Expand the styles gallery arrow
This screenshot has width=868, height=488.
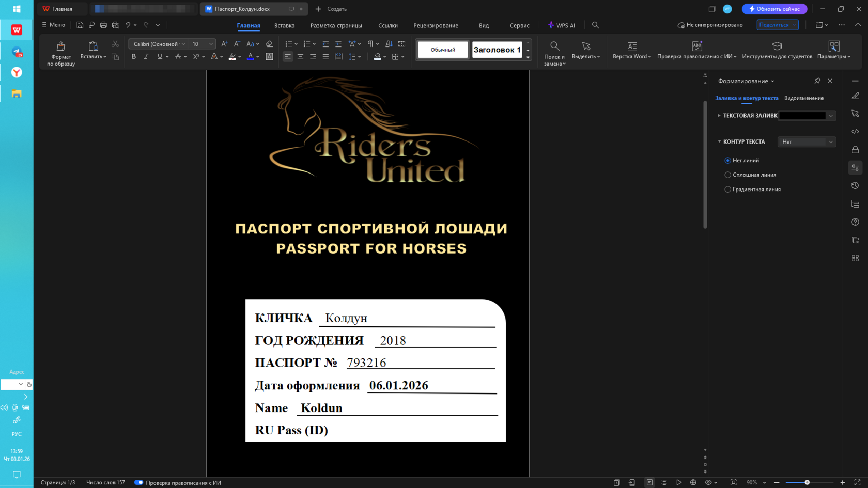tap(528, 57)
